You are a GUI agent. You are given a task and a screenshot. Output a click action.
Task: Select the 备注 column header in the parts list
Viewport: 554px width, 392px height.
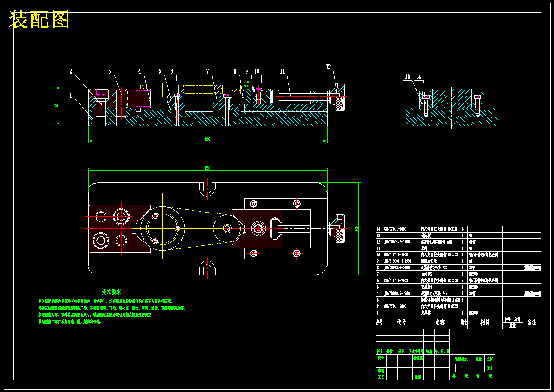coord(532,323)
